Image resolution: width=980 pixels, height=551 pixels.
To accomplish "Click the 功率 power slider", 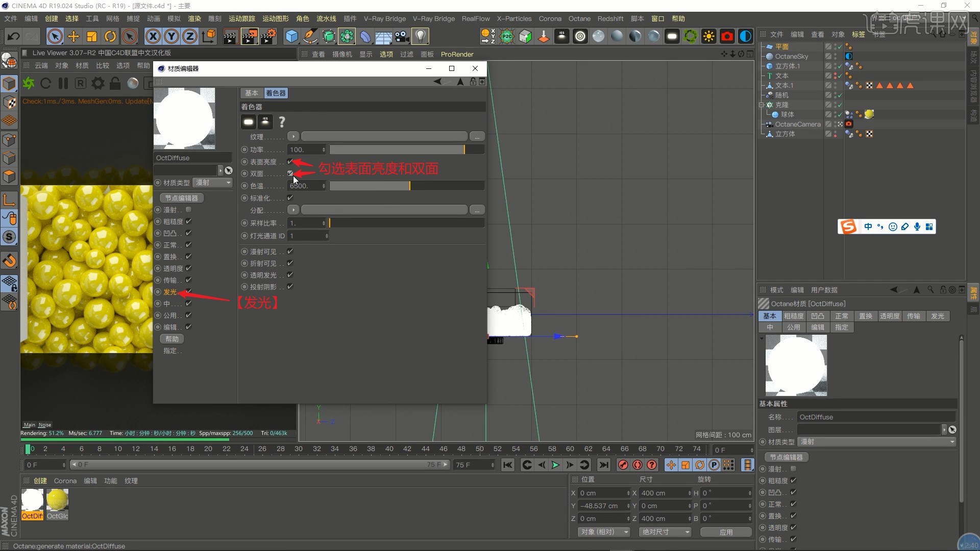I will (x=406, y=149).
